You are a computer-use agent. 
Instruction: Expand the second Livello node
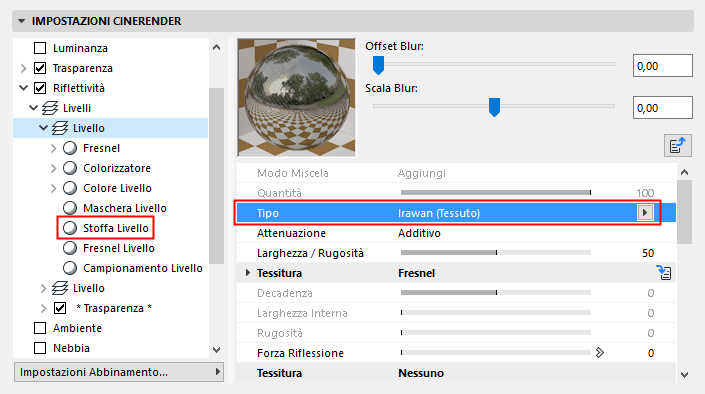[x=44, y=288]
